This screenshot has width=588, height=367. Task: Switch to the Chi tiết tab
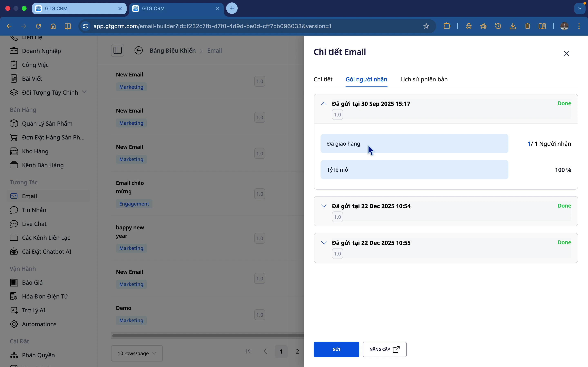click(x=323, y=79)
